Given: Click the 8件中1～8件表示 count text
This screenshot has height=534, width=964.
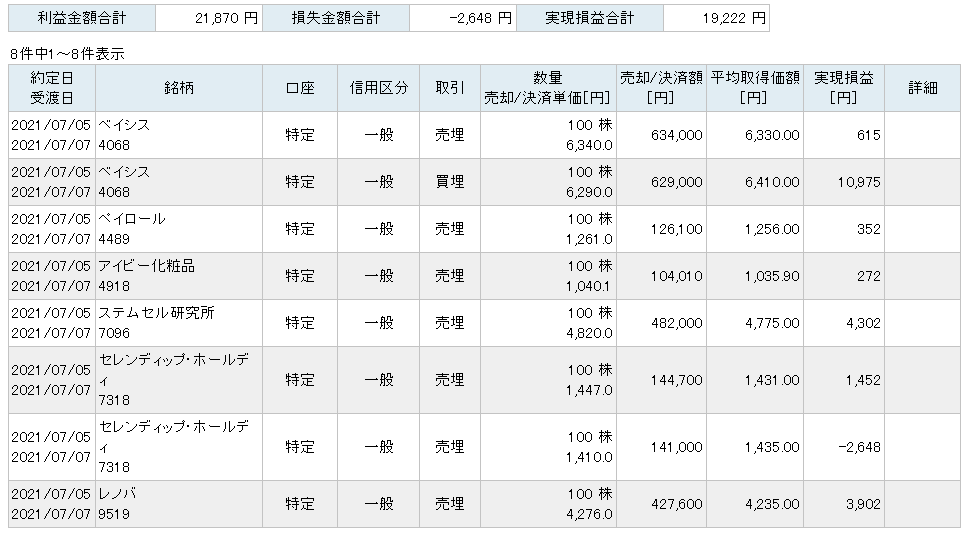Looking at the screenshot, I should 67,54.
